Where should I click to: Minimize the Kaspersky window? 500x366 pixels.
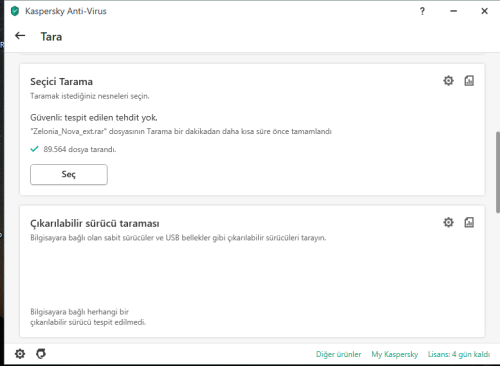coord(453,11)
